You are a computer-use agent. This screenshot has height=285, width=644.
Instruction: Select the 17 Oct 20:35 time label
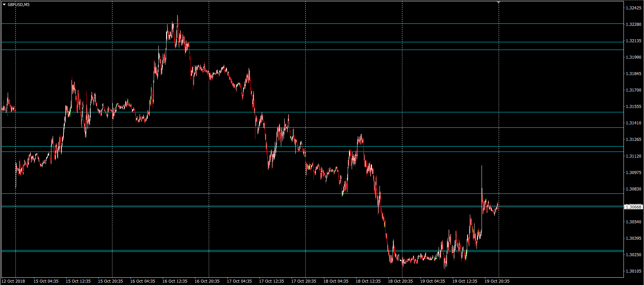(304, 281)
